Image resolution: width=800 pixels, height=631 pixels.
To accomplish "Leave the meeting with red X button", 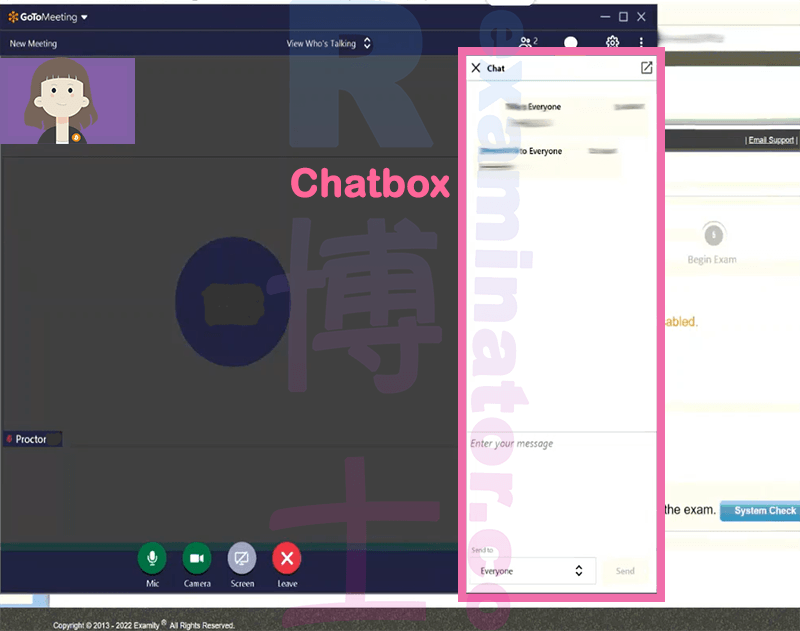I will pyautogui.click(x=287, y=558).
